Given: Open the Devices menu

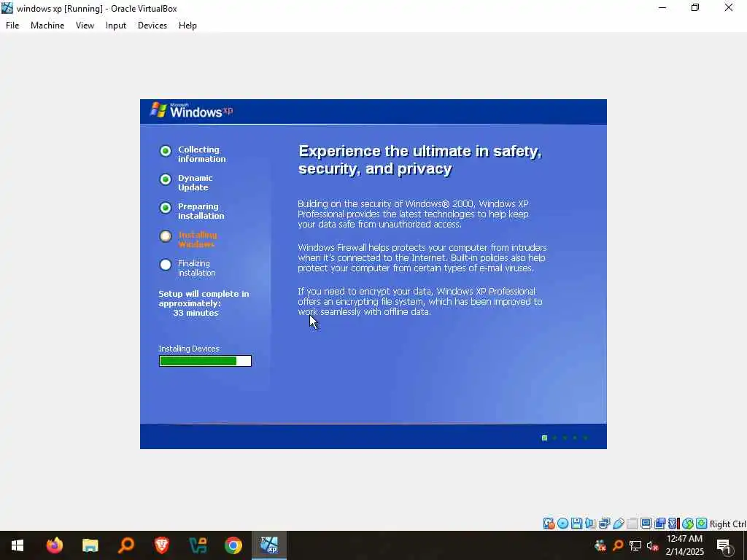Looking at the screenshot, I should point(152,26).
